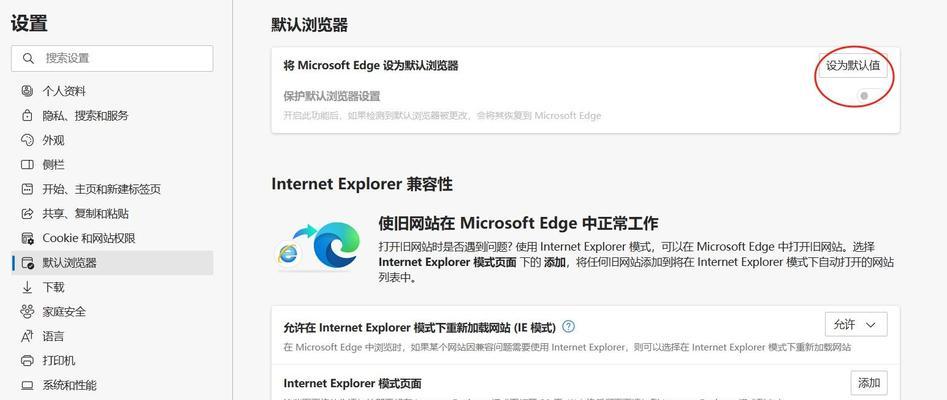
Task: Click the 侧栏 sidebar panel icon
Action: [x=27, y=164]
